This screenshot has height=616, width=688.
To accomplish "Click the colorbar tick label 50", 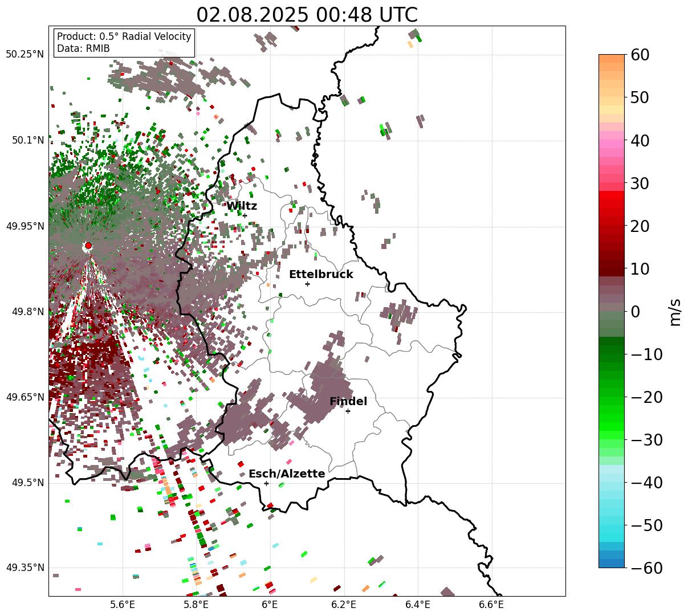I will coord(641,98).
